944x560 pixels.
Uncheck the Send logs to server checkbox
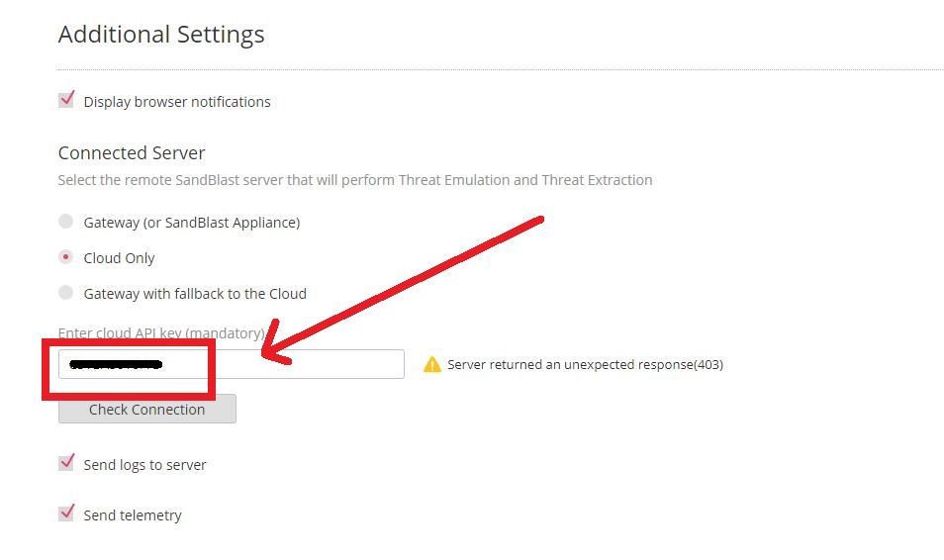click(66, 463)
